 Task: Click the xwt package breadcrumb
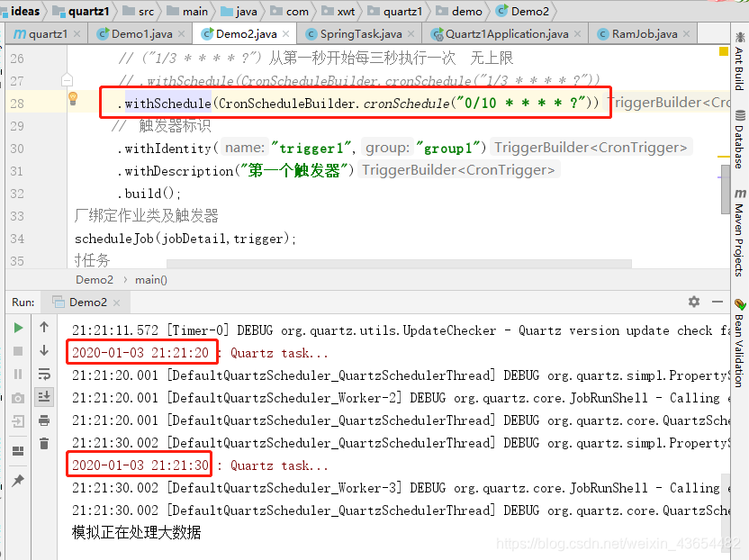[338, 11]
